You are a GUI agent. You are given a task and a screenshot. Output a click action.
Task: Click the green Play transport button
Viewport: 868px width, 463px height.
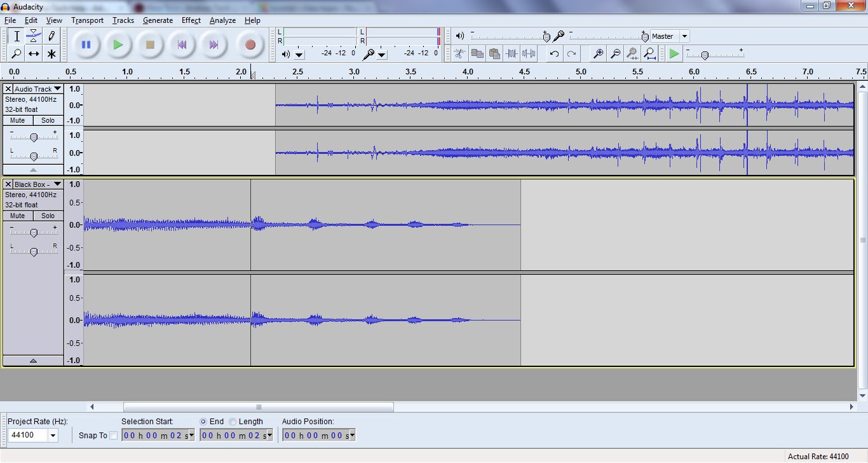pyautogui.click(x=118, y=45)
